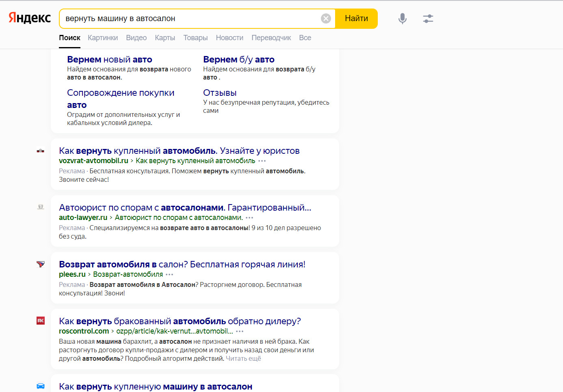Click breadcrumb Как вернуть купленный автомобиль

coord(195,161)
